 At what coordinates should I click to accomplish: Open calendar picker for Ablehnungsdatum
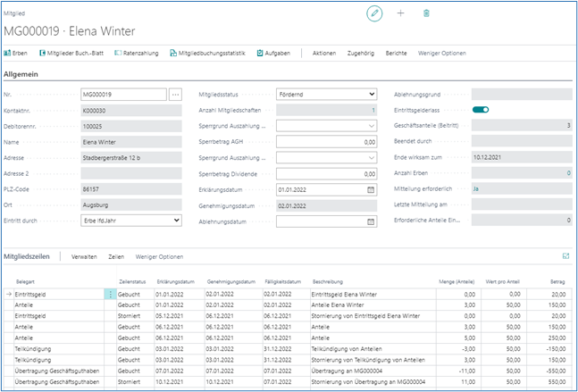coord(371,221)
